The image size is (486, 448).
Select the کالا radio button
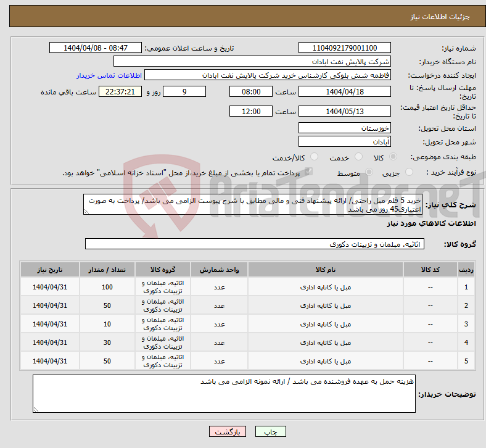coord(393,157)
